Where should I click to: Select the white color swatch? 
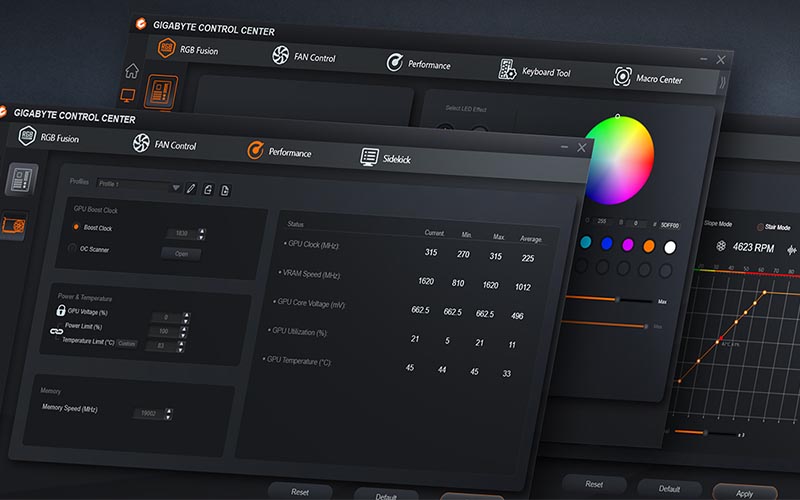[670, 247]
